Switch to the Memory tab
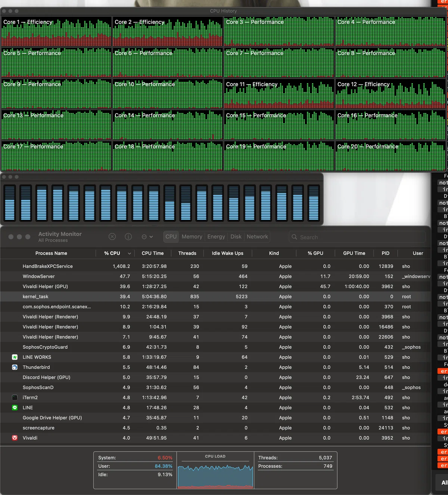The image size is (448, 495). coord(192,236)
